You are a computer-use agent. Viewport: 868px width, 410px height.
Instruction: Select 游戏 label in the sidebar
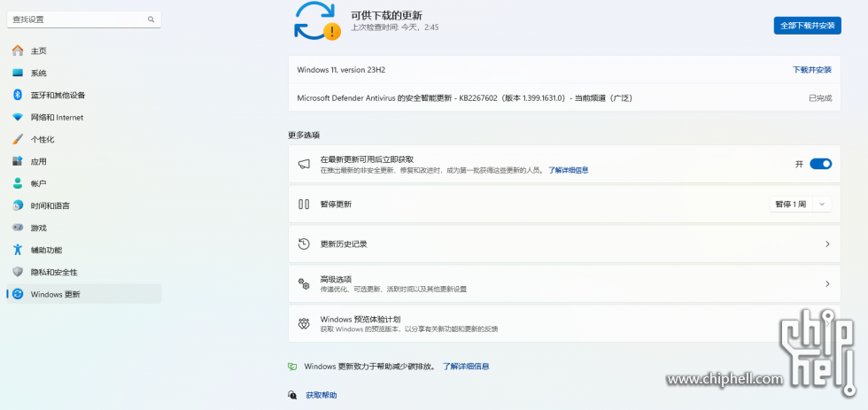(39, 228)
